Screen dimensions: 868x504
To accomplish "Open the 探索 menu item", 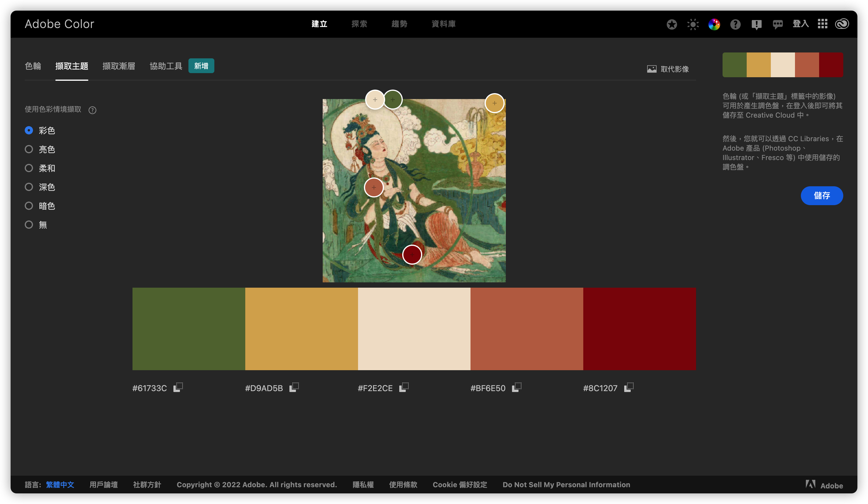I will click(x=359, y=24).
